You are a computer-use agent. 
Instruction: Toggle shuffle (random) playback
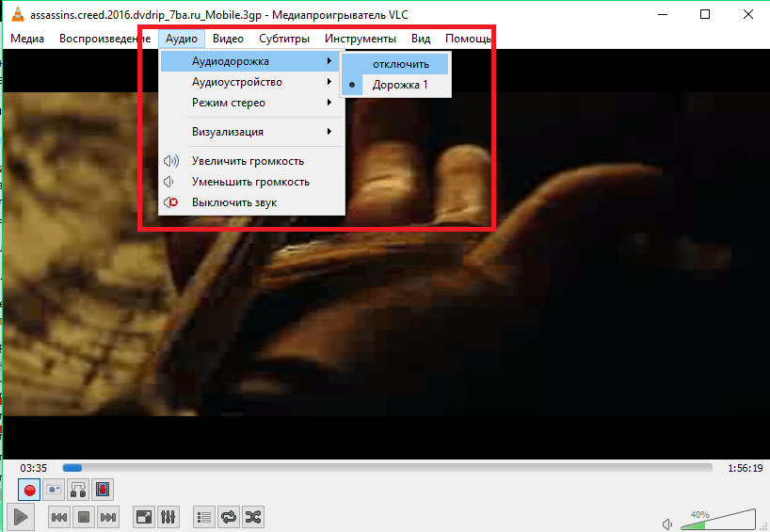[253, 517]
